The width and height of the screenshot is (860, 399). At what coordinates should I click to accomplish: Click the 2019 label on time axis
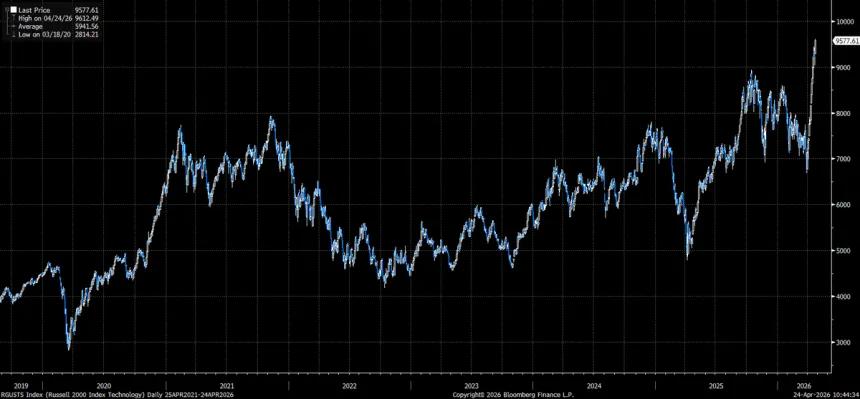click(20, 386)
